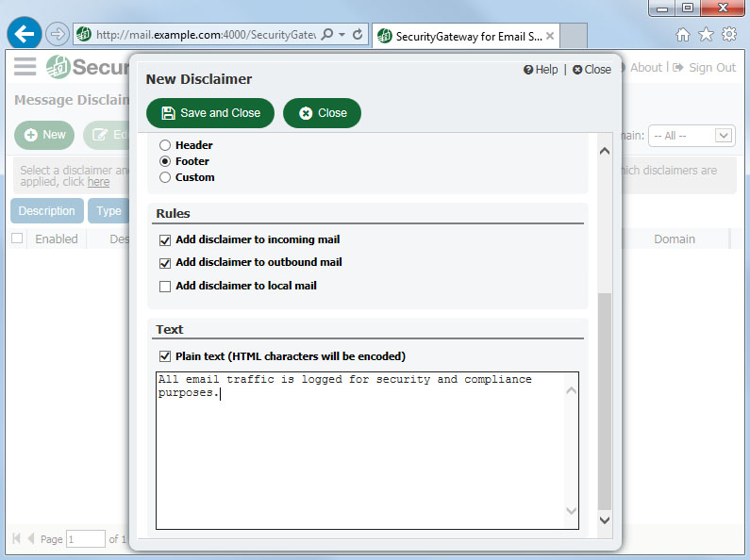This screenshot has width=750, height=560.
Task: Click the window restore button
Action: tap(688, 8)
